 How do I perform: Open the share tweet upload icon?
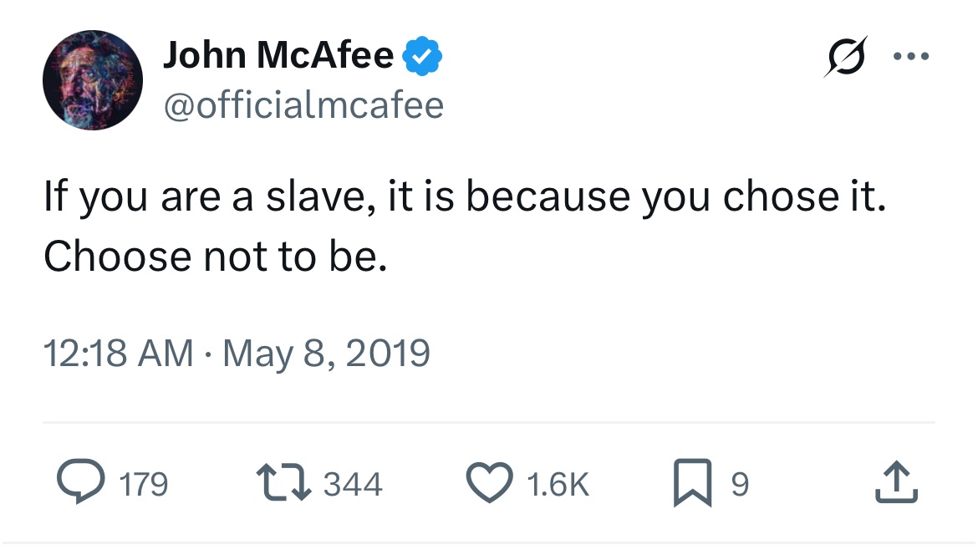[x=896, y=484]
